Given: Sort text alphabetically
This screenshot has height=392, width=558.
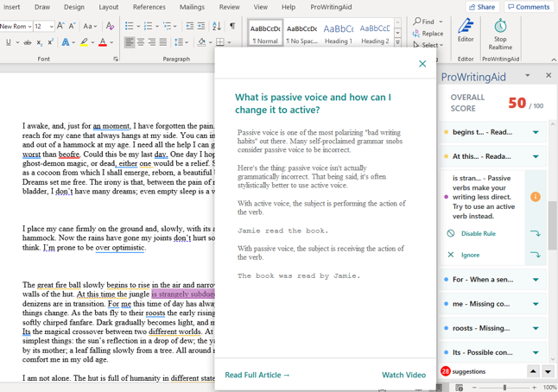Looking at the screenshot, I should (217, 26).
